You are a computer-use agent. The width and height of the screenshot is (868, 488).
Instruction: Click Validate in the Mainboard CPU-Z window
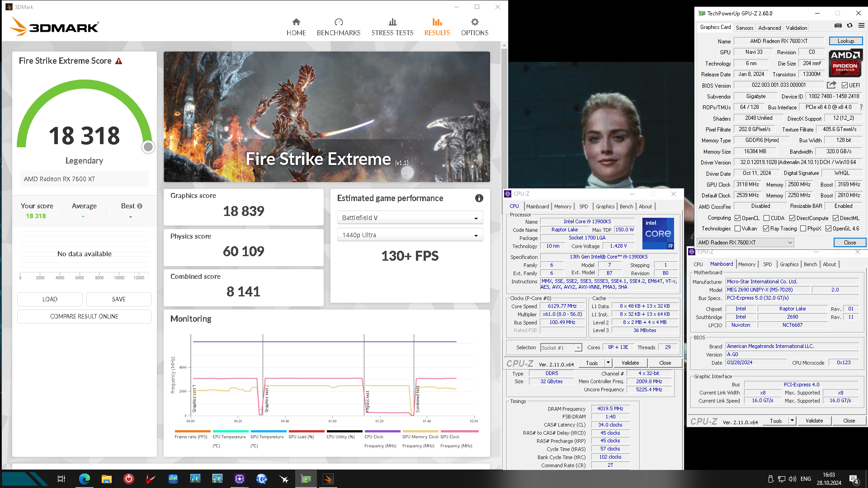tap(814, 421)
